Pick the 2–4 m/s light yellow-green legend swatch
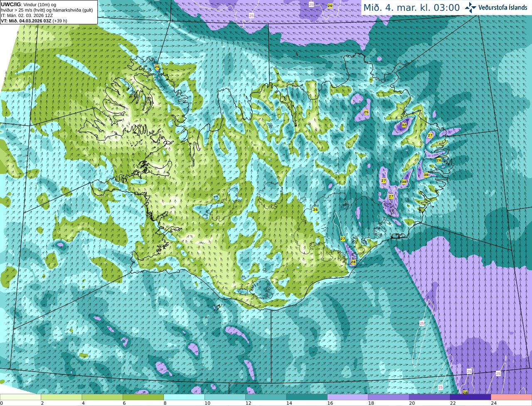The image size is (532, 406). (x=62, y=397)
